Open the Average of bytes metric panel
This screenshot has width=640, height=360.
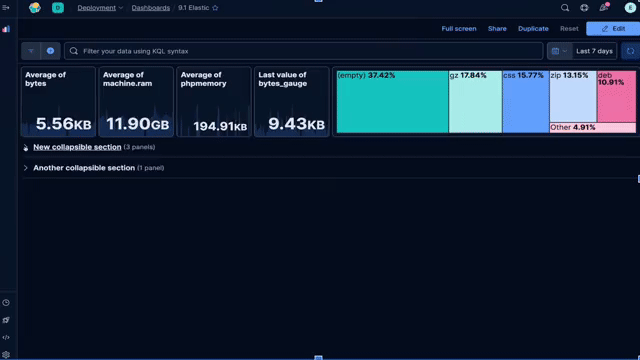click(58, 102)
